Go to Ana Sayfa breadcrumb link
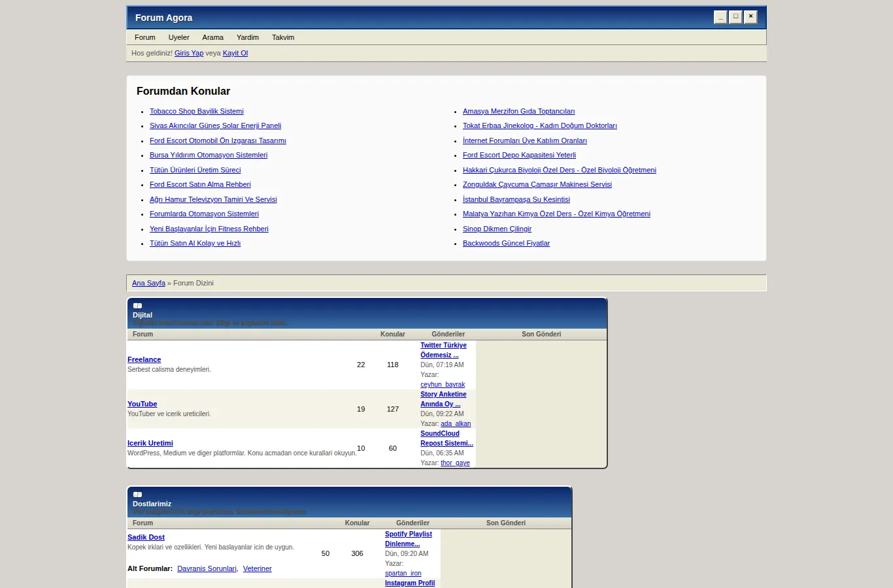 point(148,283)
